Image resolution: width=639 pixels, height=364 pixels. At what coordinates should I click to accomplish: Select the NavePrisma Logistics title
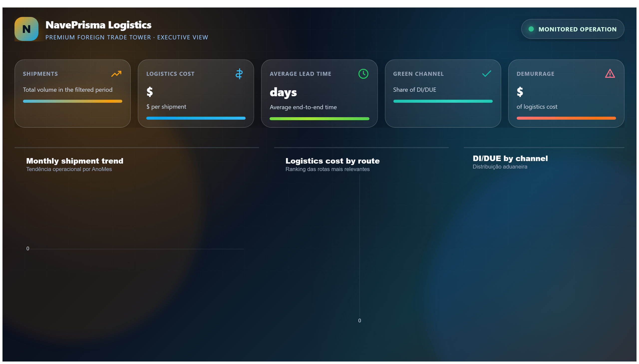[x=98, y=25]
